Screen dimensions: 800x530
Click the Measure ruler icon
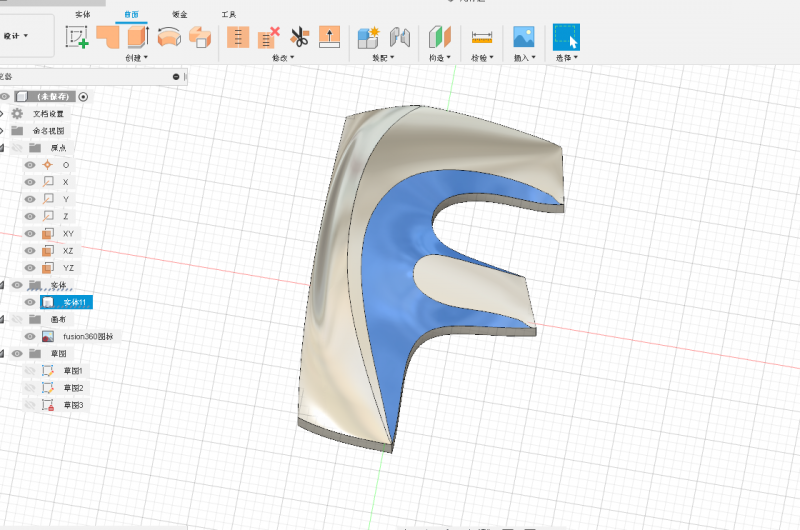(482, 37)
